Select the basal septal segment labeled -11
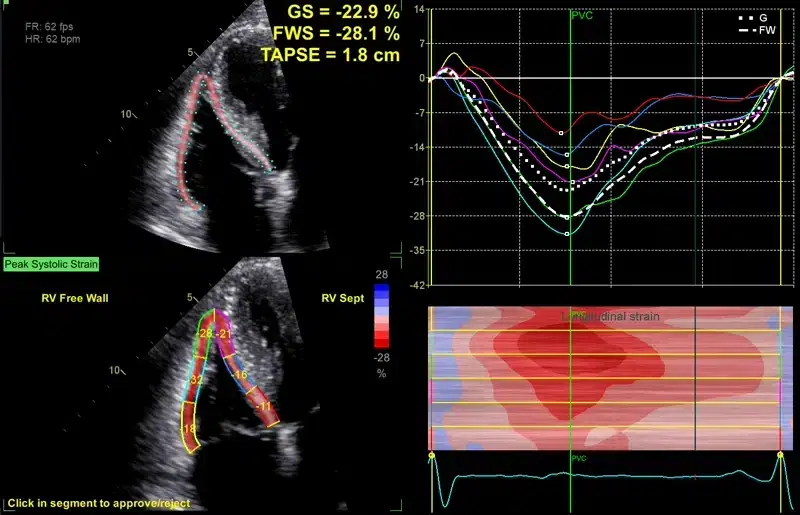This screenshot has width=800, height=515. pos(264,407)
